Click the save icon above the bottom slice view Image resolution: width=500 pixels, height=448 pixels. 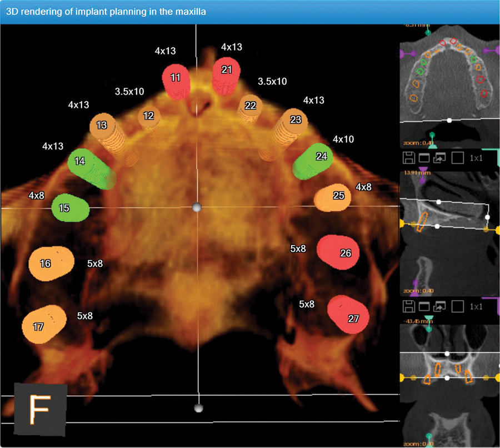pyautogui.click(x=408, y=306)
